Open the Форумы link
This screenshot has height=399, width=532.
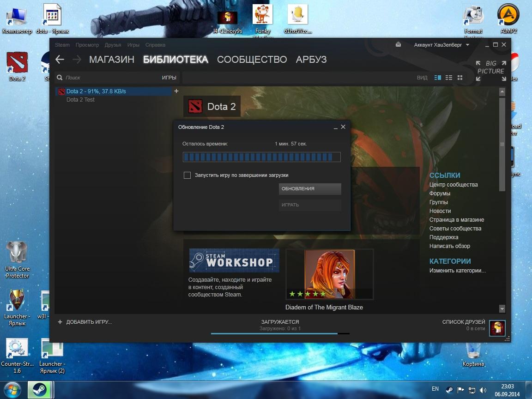pyautogui.click(x=440, y=193)
